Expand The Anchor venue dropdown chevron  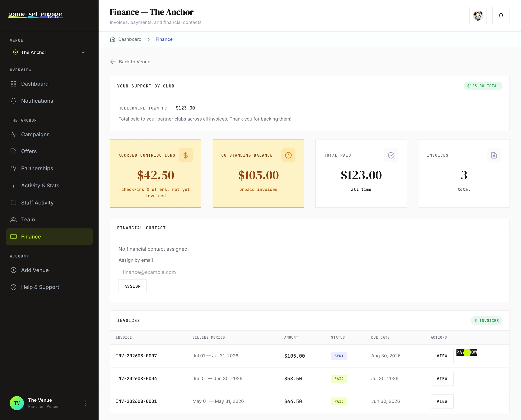[83, 52]
